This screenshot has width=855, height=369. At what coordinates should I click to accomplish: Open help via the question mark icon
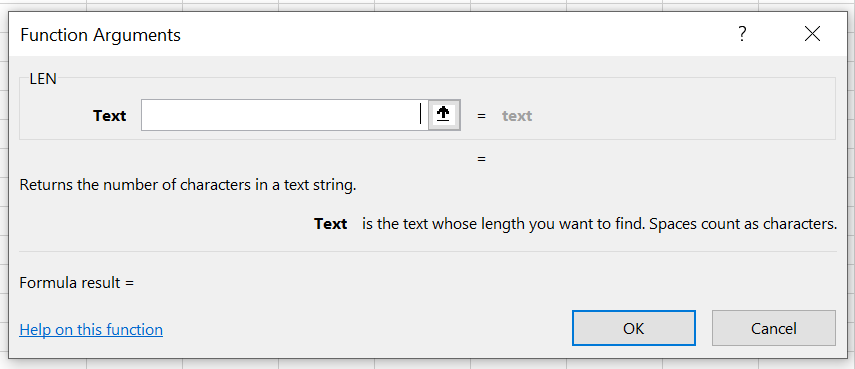(x=742, y=34)
